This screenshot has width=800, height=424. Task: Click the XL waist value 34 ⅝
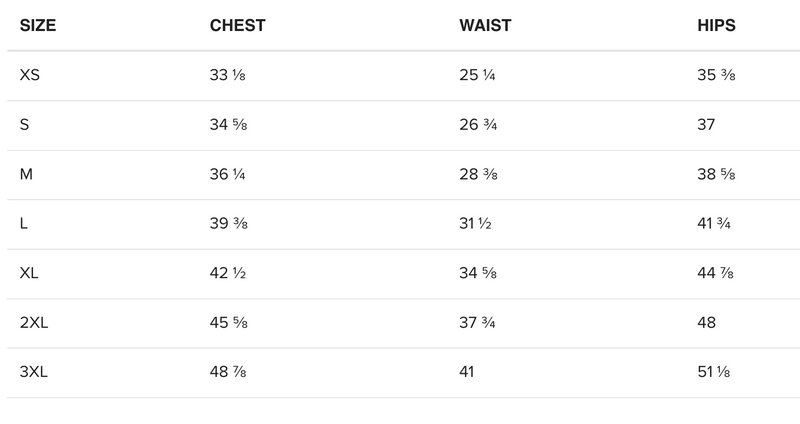478,274
